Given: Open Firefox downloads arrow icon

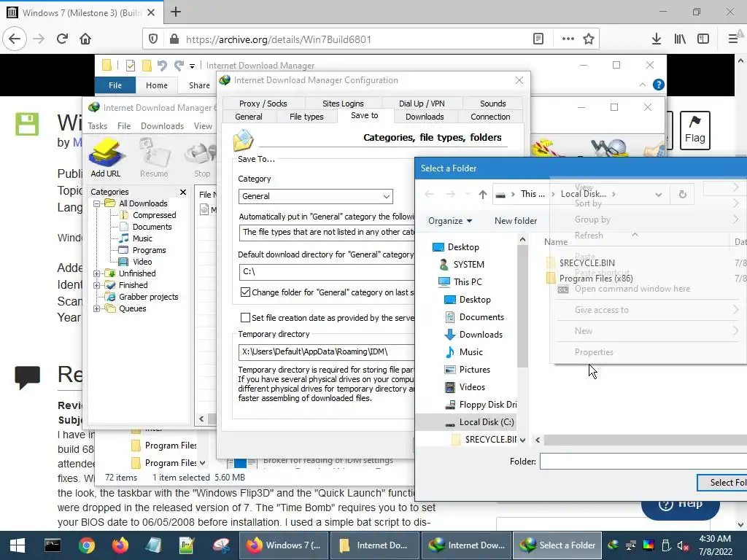Looking at the screenshot, I should click(x=656, y=39).
